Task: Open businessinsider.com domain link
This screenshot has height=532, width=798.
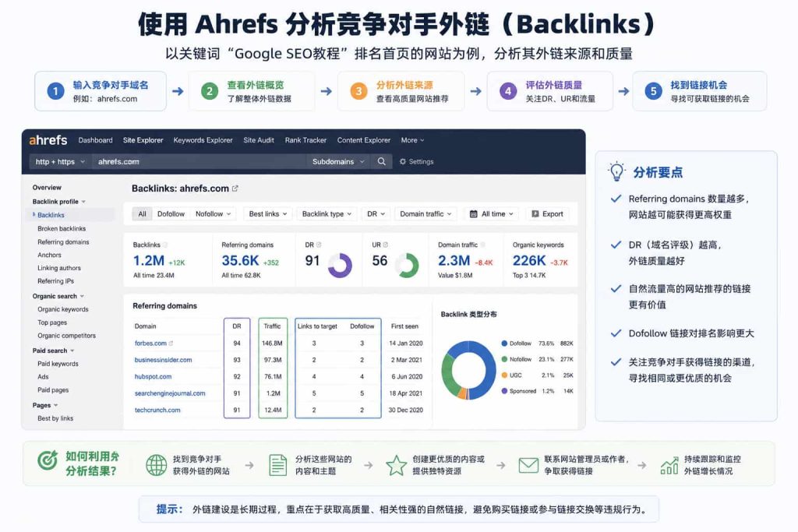Action: tap(164, 360)
